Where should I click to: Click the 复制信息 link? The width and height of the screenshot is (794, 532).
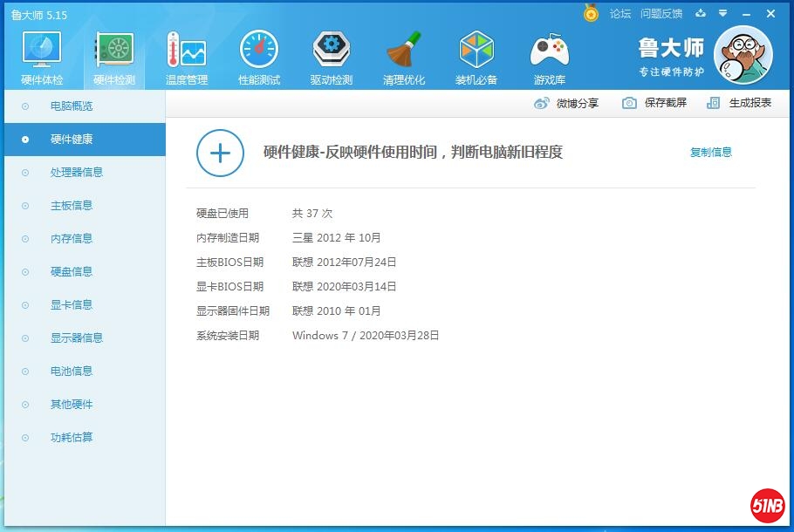tap(711, 153)
